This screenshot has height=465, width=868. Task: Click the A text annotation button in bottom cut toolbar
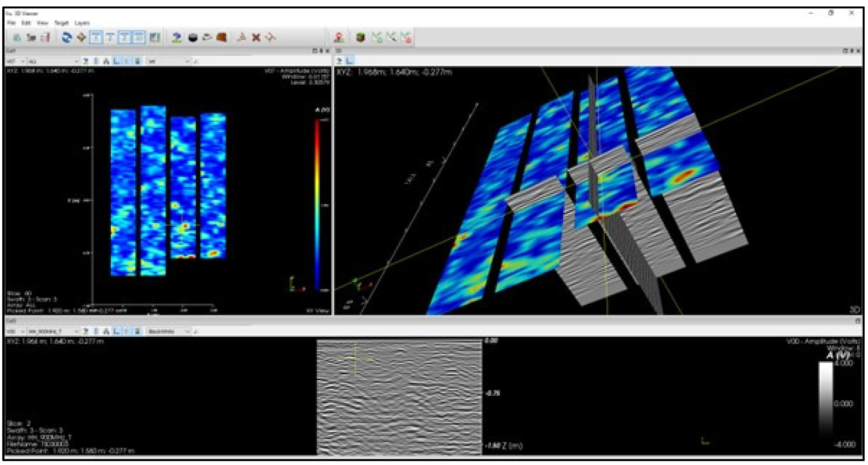click(x=106, y=332)
